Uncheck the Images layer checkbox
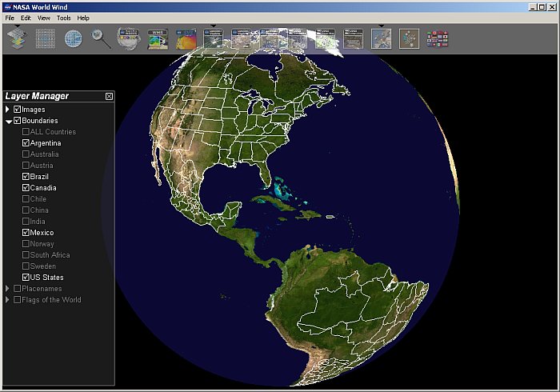The image size is (560, 392). pyautogui.click(x=17, y=110)
